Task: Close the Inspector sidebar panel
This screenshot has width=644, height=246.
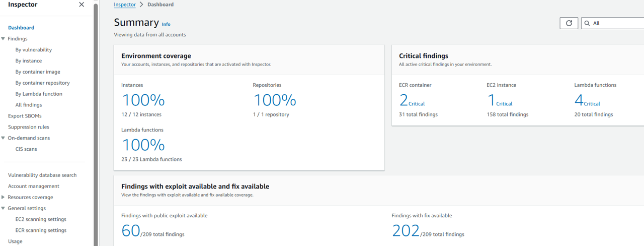Action: 82,5
